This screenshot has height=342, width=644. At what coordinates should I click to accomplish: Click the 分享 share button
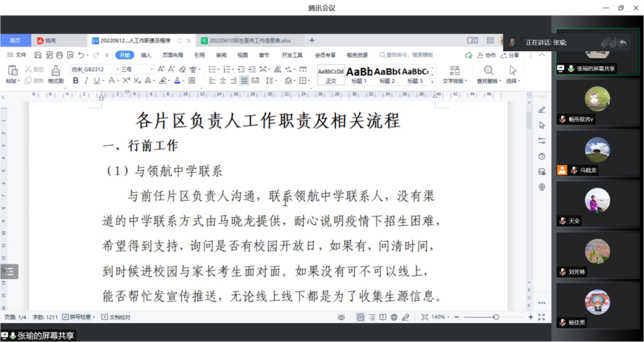[x=510, y=55]
